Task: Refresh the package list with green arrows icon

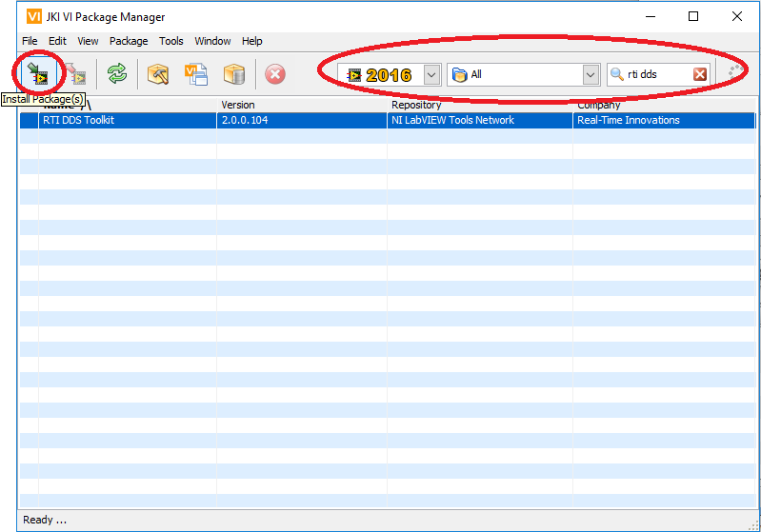Action: 116,74
